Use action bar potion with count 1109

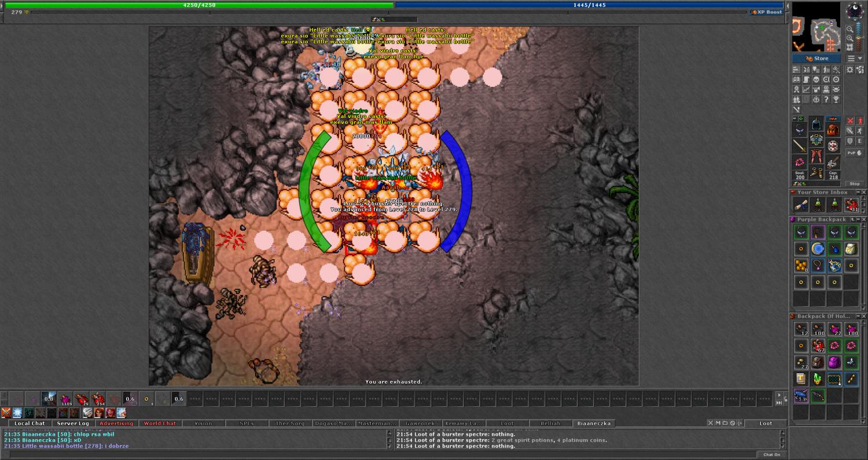point(65,399)
